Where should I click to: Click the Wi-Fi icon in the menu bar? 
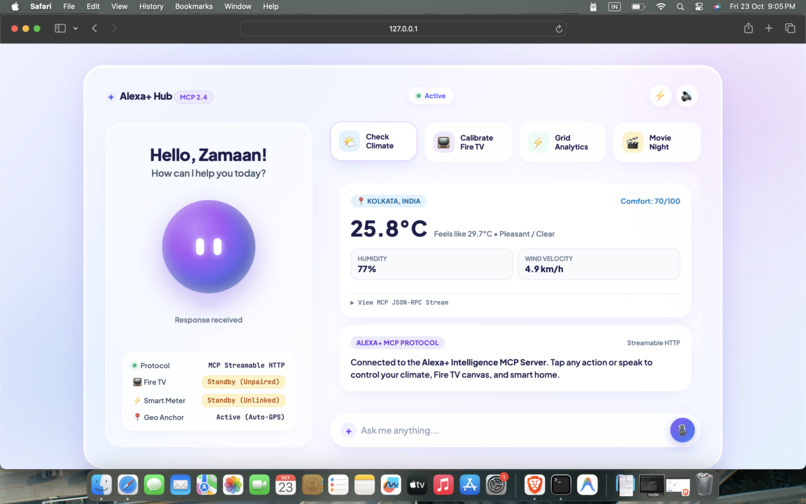[661, 7]
